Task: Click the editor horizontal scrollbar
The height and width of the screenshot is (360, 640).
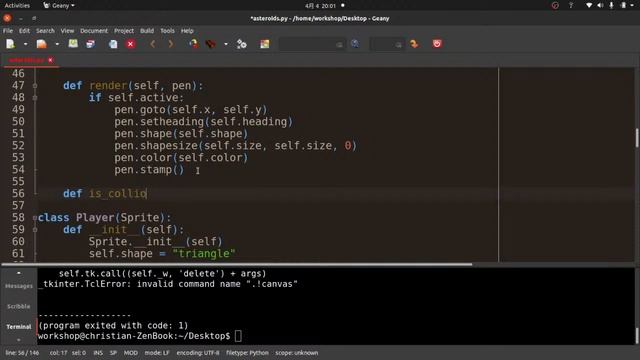Action: click(237, 264)
